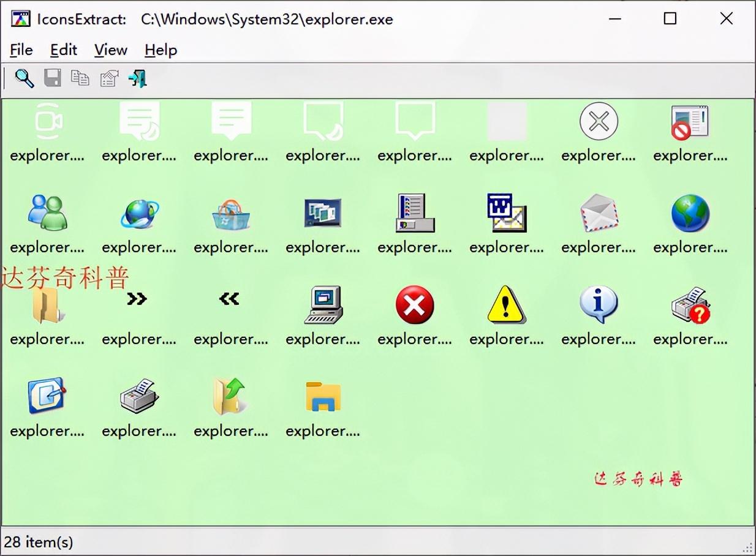The height and width of the screenshot is (556, 756).
Task: Select the red X error icon
Action: click(x=415, y=305)
